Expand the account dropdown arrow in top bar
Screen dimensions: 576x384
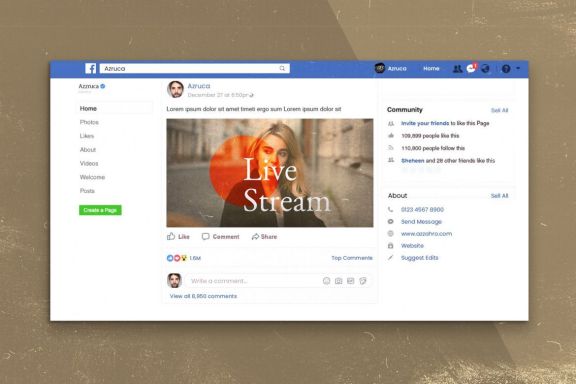pos(518,68)
